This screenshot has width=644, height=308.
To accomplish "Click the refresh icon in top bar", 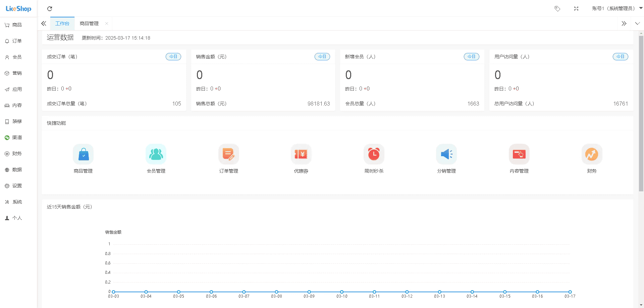I will click(50, 9).
